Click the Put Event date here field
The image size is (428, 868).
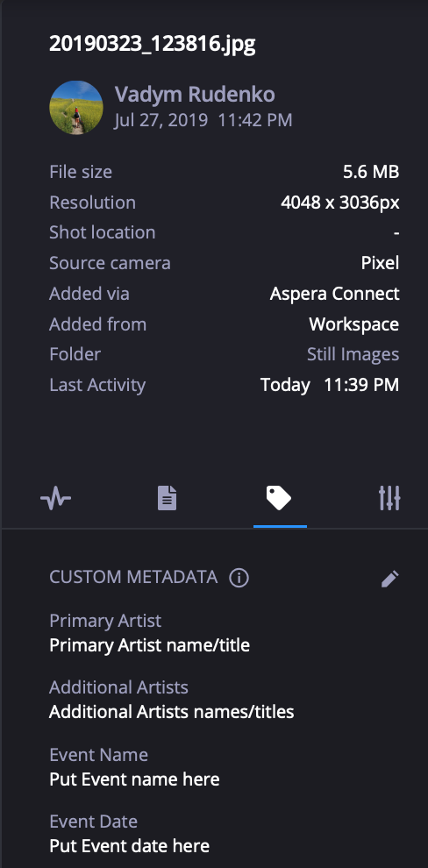coord(130,846)
